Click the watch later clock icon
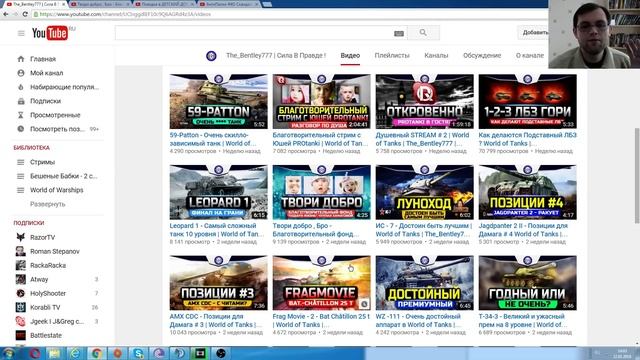 click(21, 129)
